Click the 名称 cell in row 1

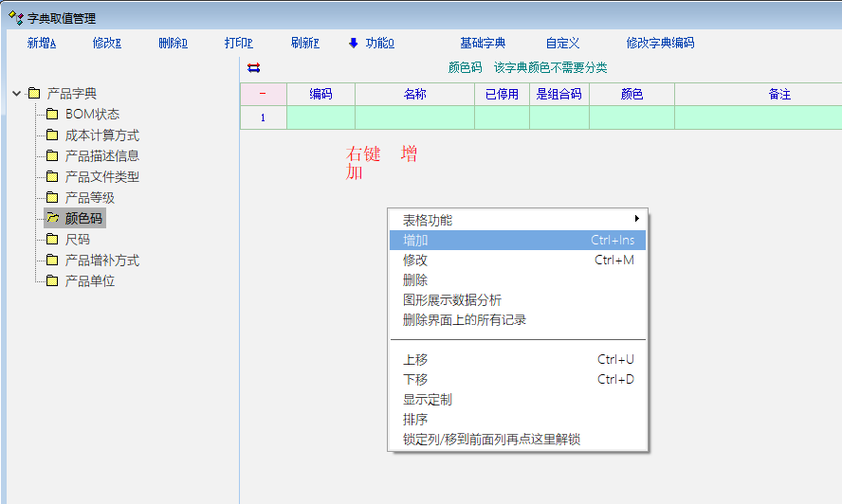tap(414, 117)
